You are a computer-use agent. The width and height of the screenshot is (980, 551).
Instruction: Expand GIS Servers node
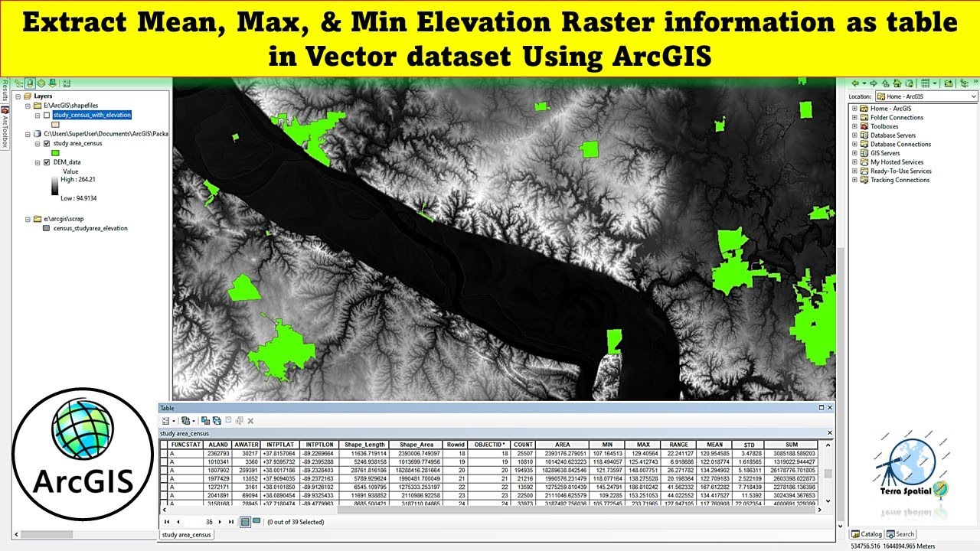point(854,153)
